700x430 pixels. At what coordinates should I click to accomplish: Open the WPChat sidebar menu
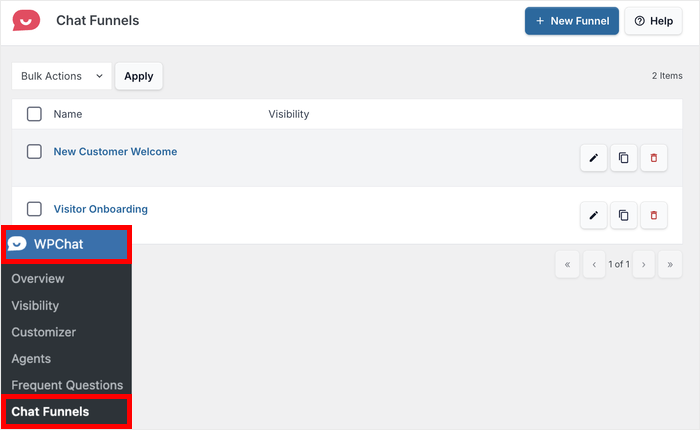[x=66, y=244]
